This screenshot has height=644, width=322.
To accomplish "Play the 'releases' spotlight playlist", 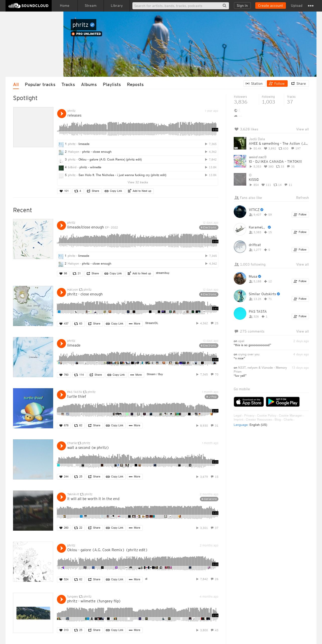I will pyautogui.click(x=61, y=113).
